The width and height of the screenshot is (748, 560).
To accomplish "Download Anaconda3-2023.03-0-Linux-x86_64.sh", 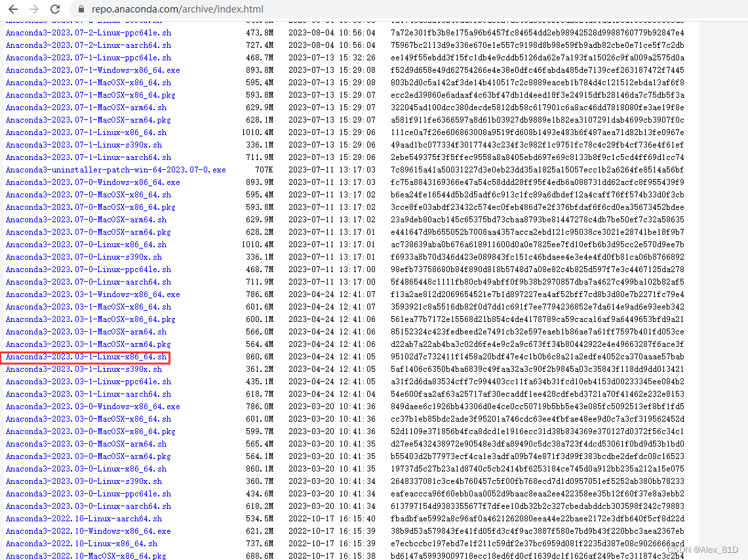I will click(87, 469).
